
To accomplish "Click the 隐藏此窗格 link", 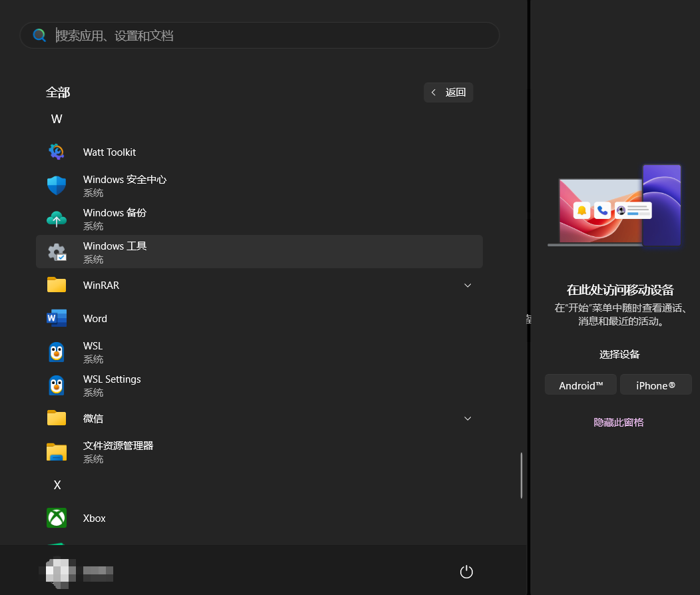I will (x=619, y=423).
